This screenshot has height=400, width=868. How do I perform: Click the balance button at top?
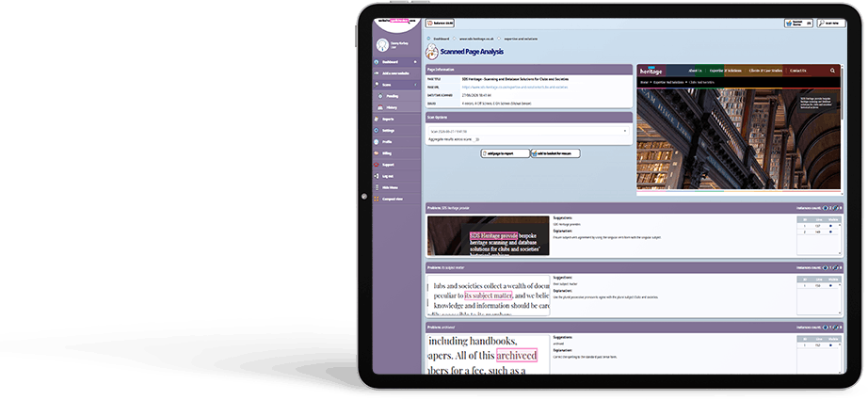pyautogui.click(x=440, y=24)
